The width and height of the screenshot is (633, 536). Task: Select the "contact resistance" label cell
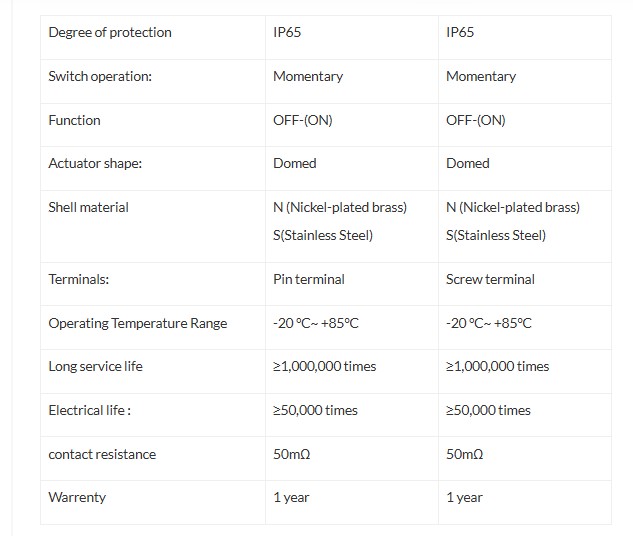102,454
